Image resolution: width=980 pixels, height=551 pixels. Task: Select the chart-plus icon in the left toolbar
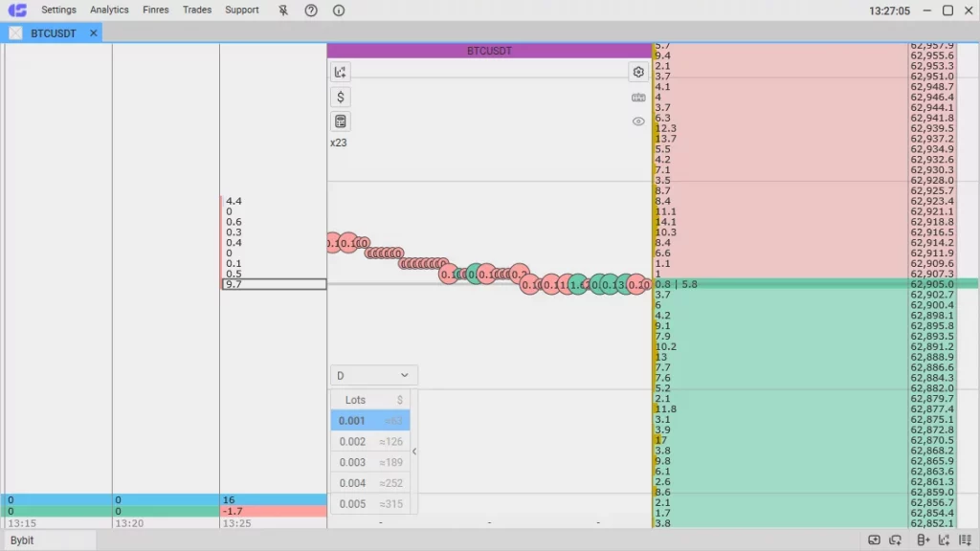point(340,71)
